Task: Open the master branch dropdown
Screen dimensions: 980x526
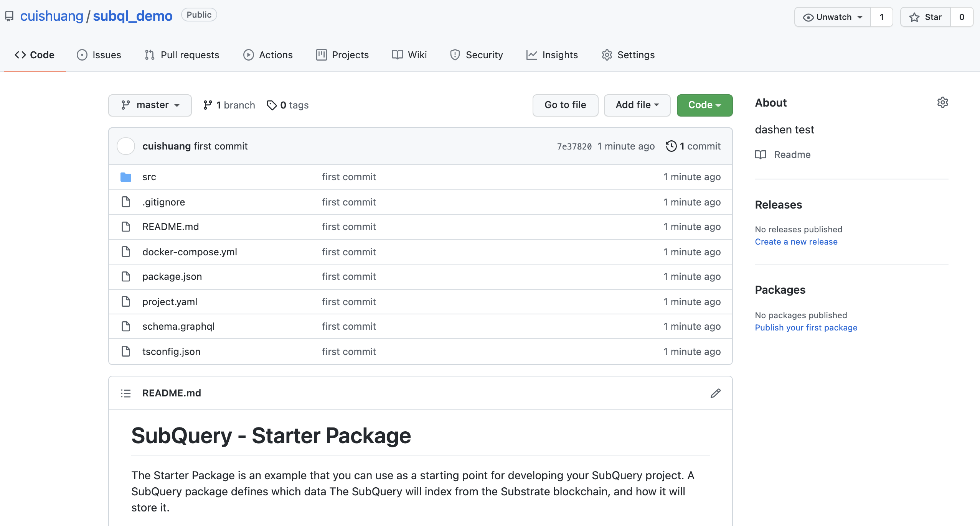Action: [150, 105]
